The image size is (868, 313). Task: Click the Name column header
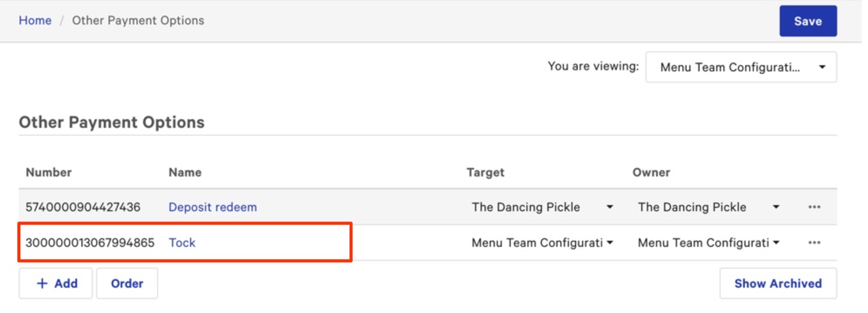(x=185, y=173)
